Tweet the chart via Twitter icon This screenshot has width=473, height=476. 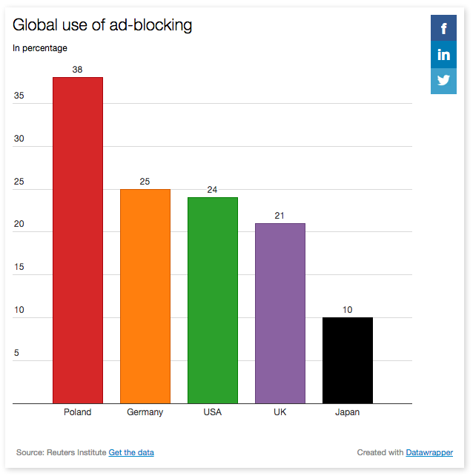coord(443,81)
